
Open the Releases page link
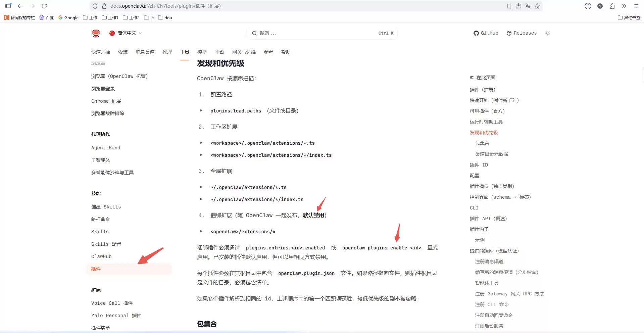tap(522, 33)
